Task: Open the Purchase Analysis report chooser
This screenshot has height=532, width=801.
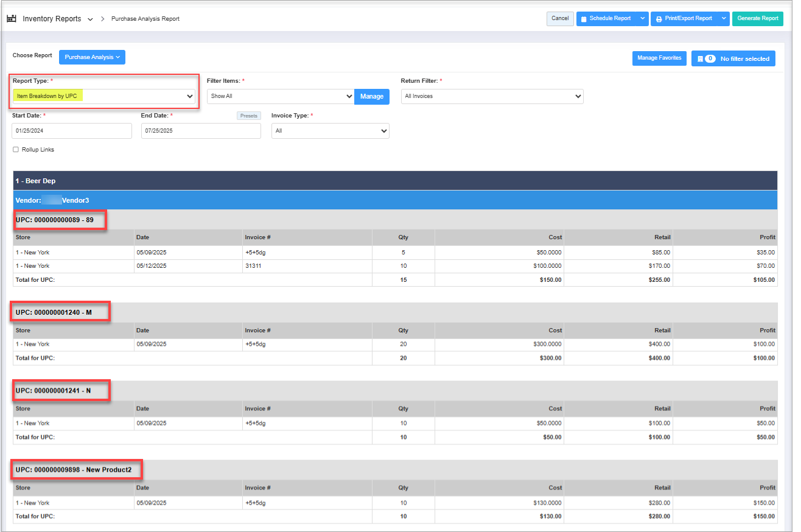Action: pyautogui.click(x=92, y=57)
